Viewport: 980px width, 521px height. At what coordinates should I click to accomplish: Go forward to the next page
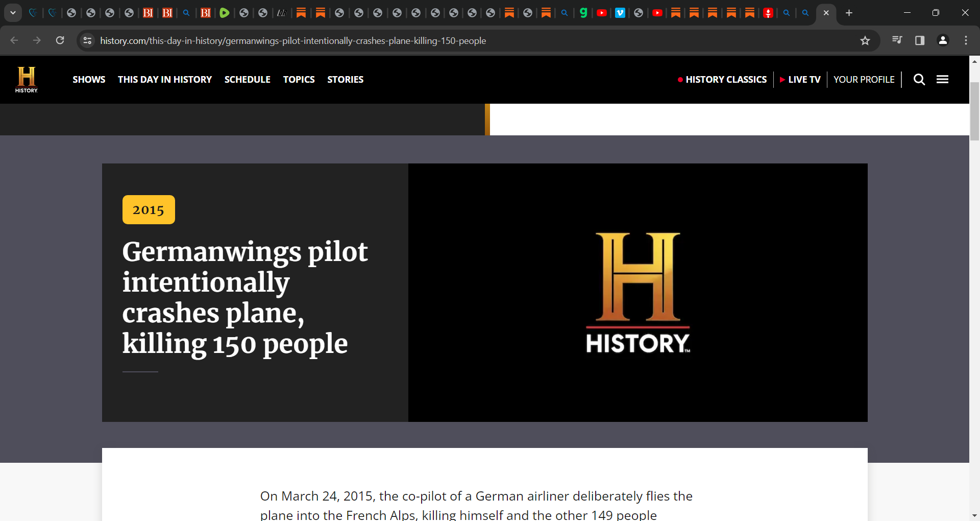(x=37, y=40)
